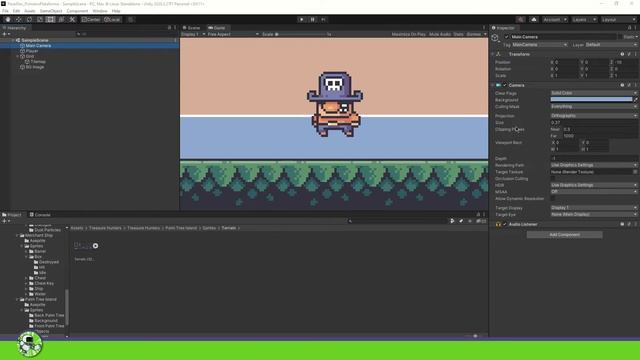Open the Clear Flags dropdown
Image resolution: width=640 pixels, height=360 pixels.
[594, 93]
